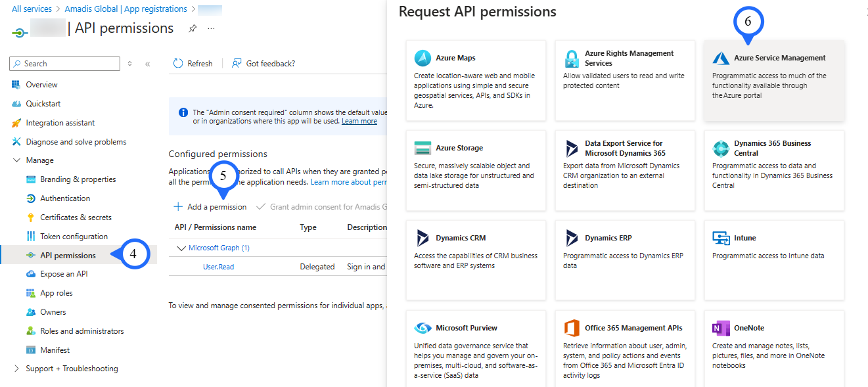
Task: Click the Azure Storage tile icon
Action: (x=423, y=148)
